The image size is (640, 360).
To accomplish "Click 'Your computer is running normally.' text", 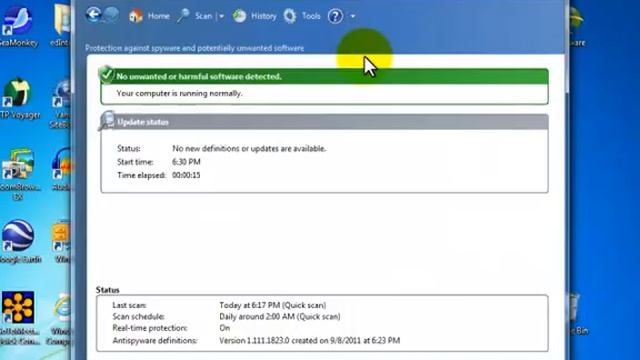I will pyautogui.click(x=179, y=93).
